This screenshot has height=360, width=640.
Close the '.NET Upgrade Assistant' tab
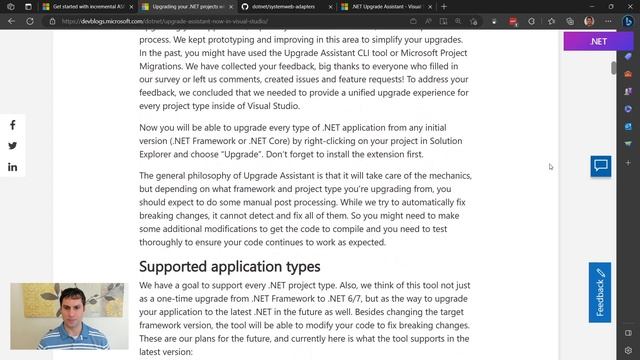coord(430,7)
